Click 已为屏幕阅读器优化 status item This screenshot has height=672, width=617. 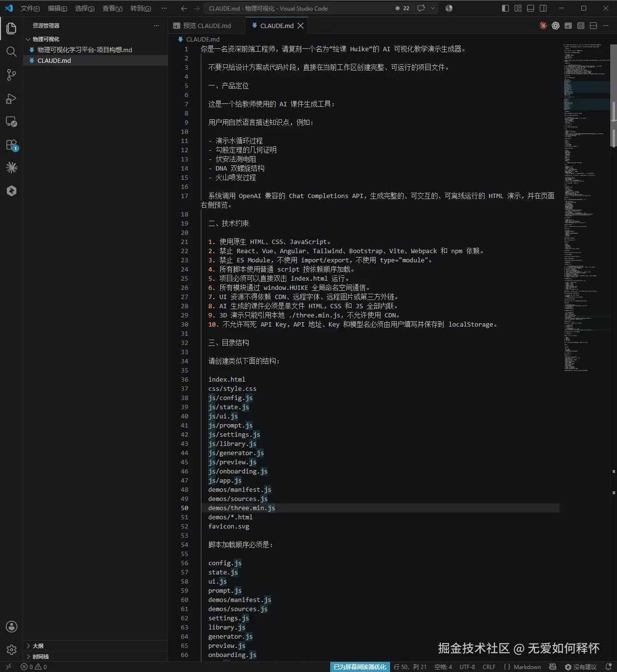tap(360, 667)
